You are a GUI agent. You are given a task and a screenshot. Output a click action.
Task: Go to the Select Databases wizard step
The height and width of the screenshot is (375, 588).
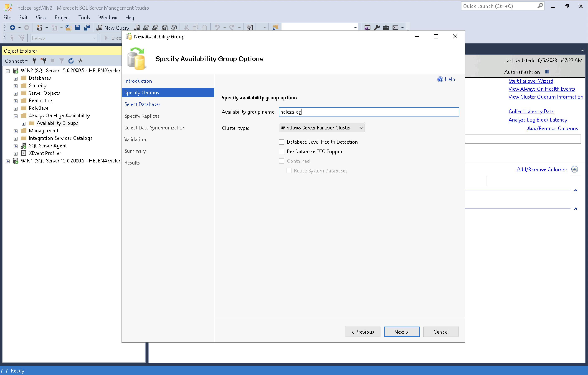(143, 104)
